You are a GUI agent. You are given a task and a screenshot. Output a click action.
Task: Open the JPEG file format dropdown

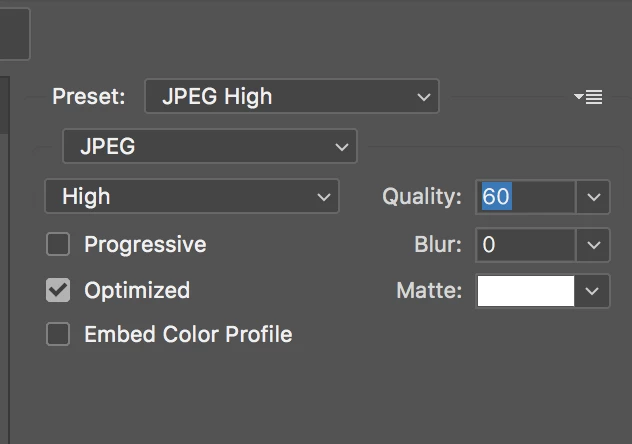point(209,147)
